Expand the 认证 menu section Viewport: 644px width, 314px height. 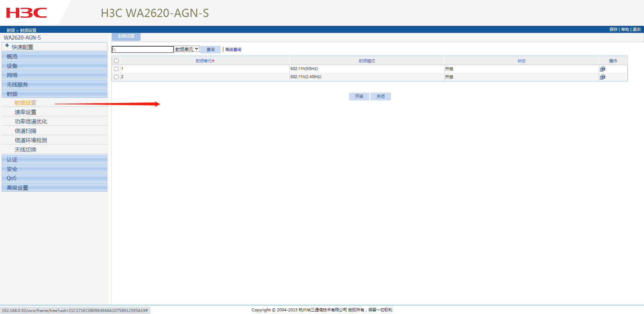click(x=54, y=160)
